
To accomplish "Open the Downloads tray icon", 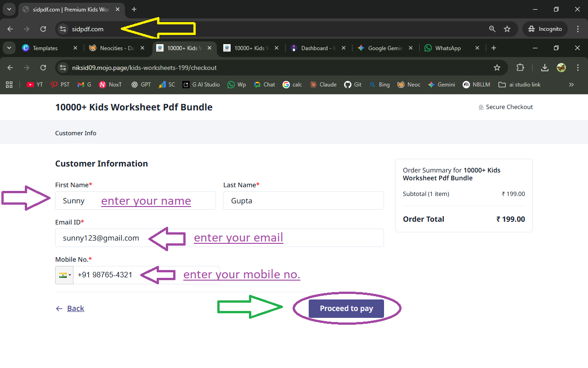I will coord(544,68).
